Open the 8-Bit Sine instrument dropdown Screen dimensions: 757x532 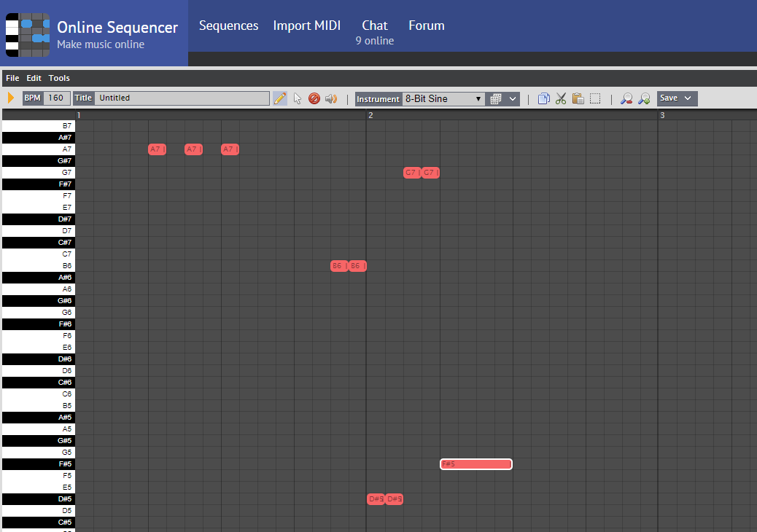tap(443, 99)
